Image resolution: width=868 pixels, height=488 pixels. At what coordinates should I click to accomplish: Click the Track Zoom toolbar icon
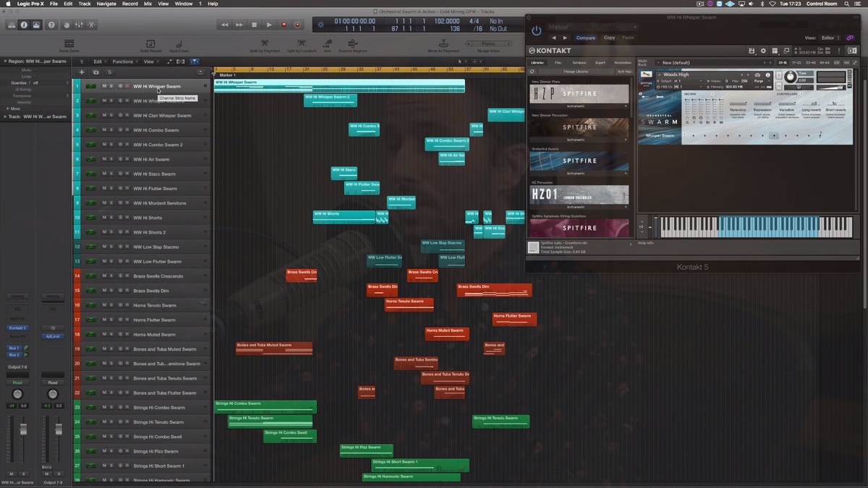coord(69,43)
